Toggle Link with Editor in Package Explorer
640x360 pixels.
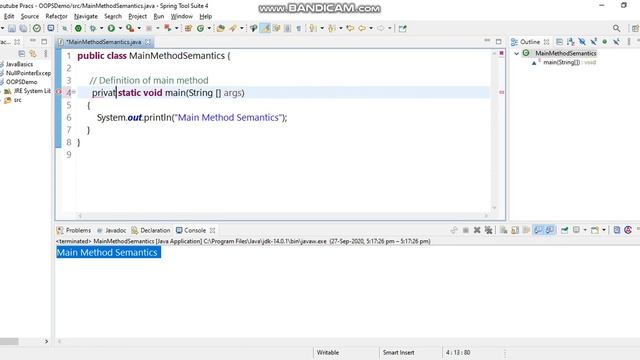[x=33, y=54]
